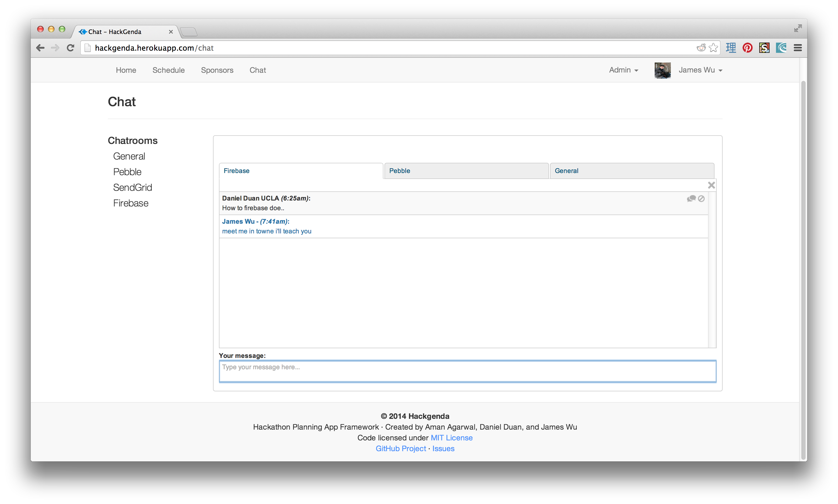The height and width of the screenshot is (504, 838).
Task: Click the browser back arrow
Action: 40,48
